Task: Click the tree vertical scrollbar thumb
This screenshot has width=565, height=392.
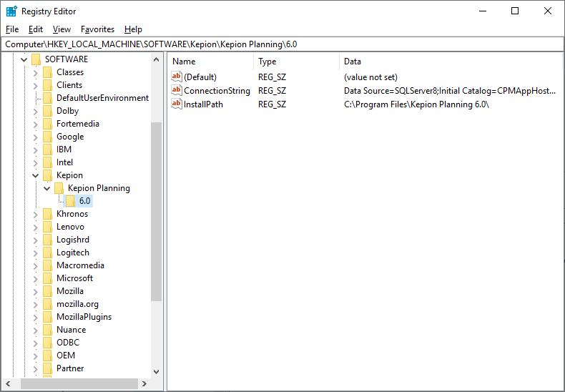Action: click(157, 212)
